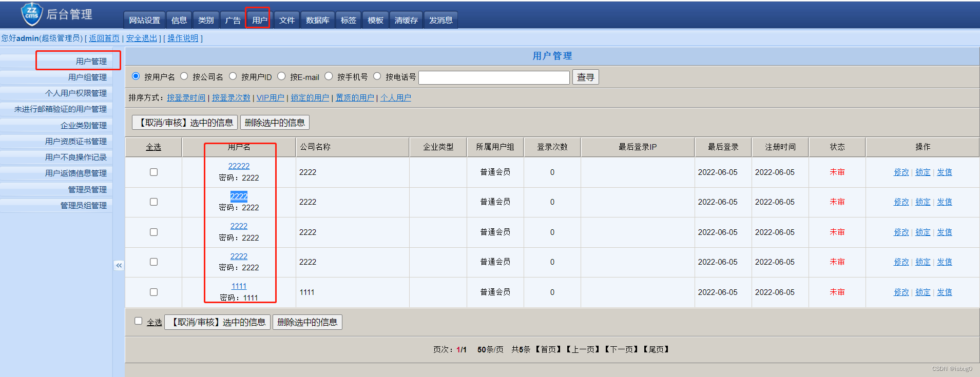Open 管理员组管理 in the sidebar
The image size is (980, 377).
(84, 205)
